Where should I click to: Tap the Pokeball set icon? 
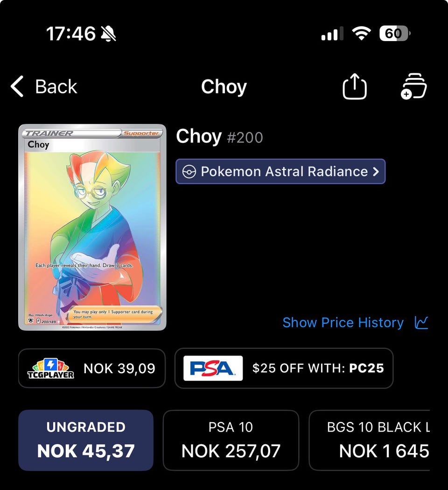(x=189, y=171)
